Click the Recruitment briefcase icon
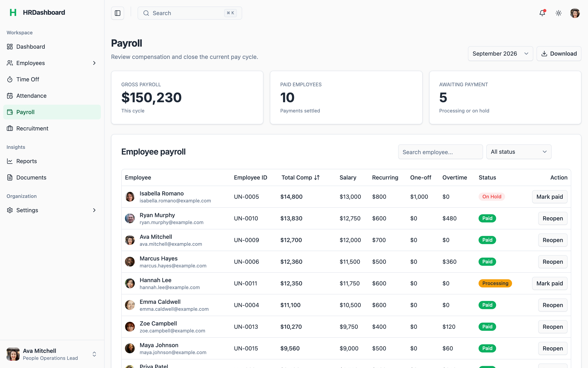The width and height of the screenshot is (588, 368). (10, 129)
